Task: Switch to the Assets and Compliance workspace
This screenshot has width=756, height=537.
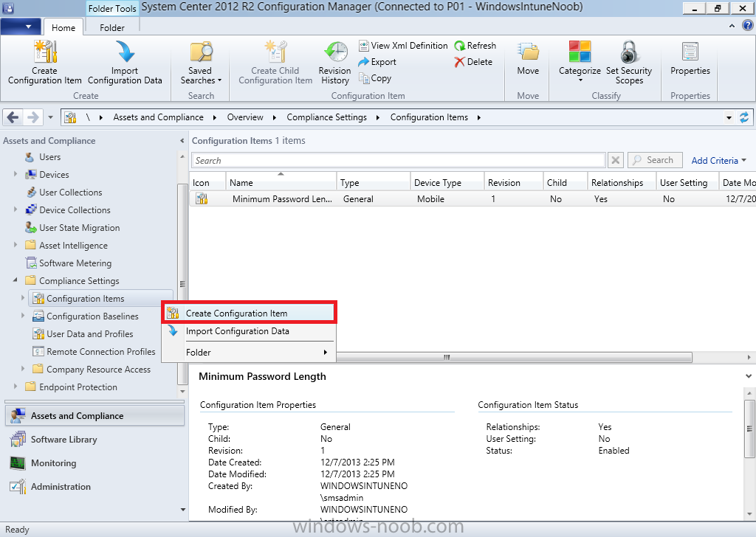Action: click(95, 415)
